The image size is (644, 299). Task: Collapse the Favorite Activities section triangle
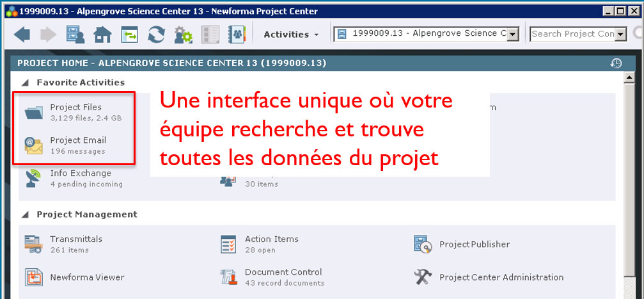26,83
